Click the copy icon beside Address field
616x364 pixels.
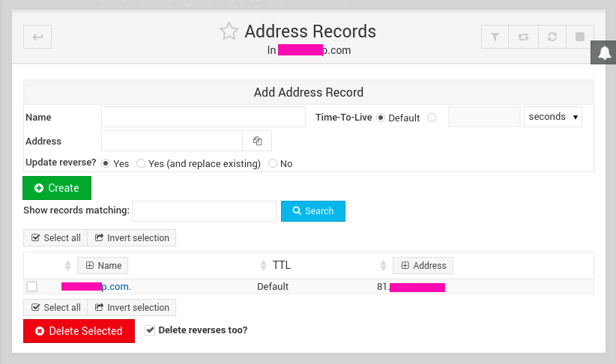click(x=257, y=141)
